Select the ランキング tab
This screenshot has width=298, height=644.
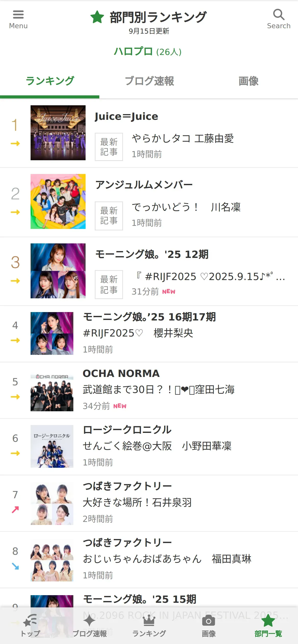(x=50, y=81)
